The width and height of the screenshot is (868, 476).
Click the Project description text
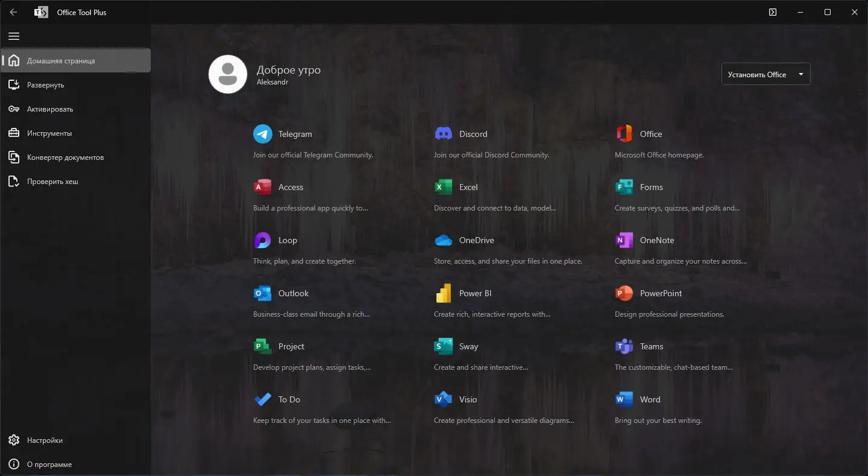[x=312, y=367]
